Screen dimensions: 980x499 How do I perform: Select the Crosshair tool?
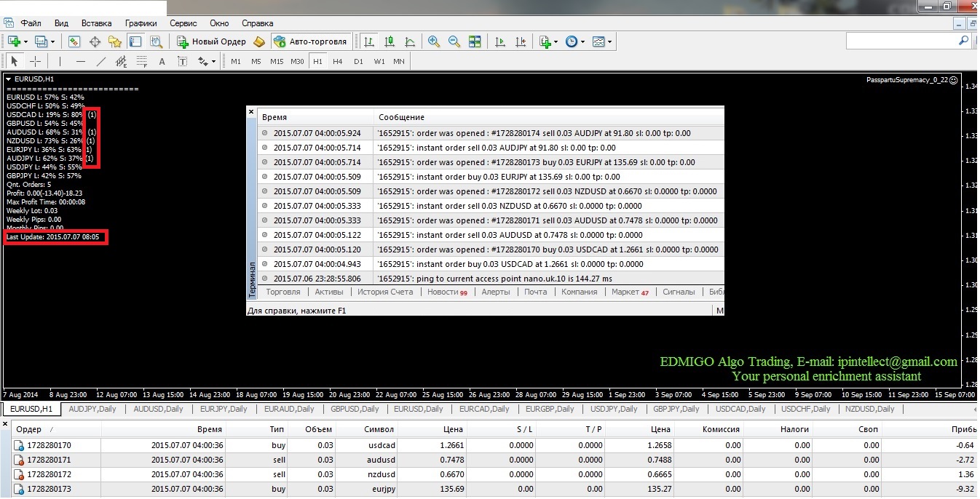[x=34, y=61]
